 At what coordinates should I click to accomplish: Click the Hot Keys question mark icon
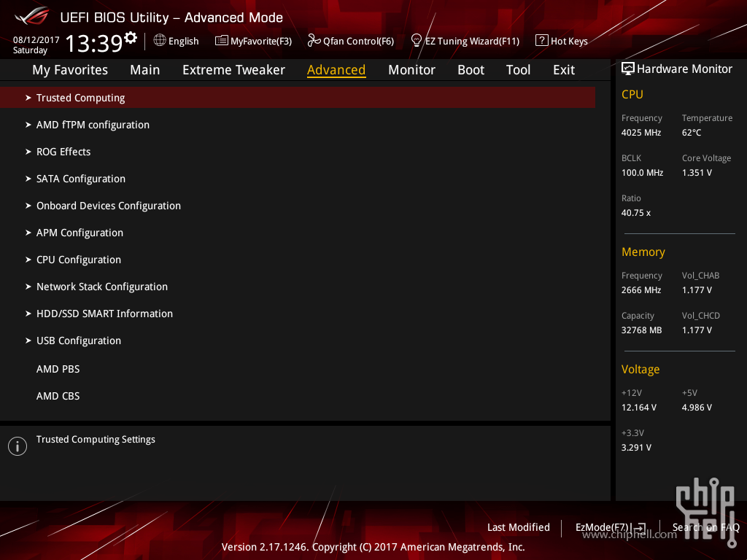point(542,41)
